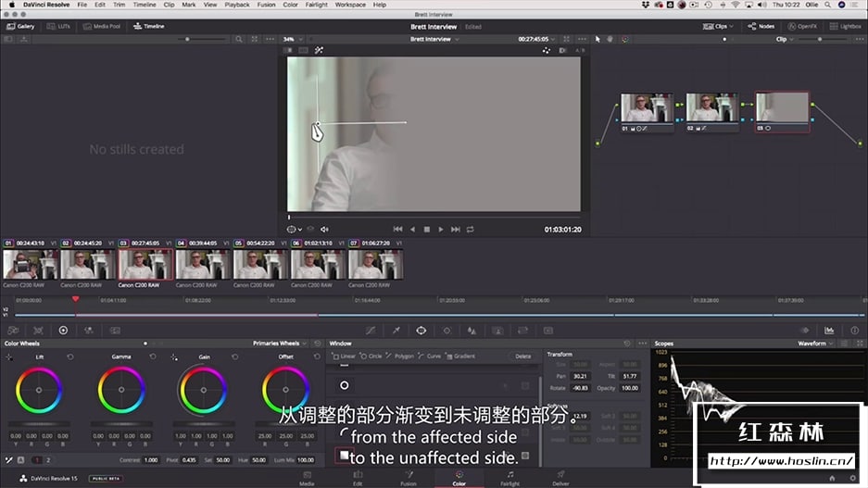Open the Color Match palette
The width and height of the screenshot is (868, 488).
(38, 331)
